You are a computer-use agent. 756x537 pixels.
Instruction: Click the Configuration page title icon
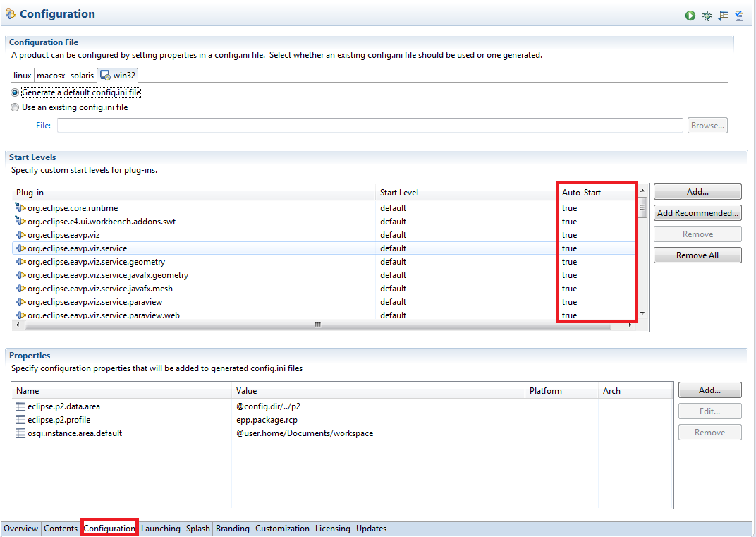click(x=10, y=14)
